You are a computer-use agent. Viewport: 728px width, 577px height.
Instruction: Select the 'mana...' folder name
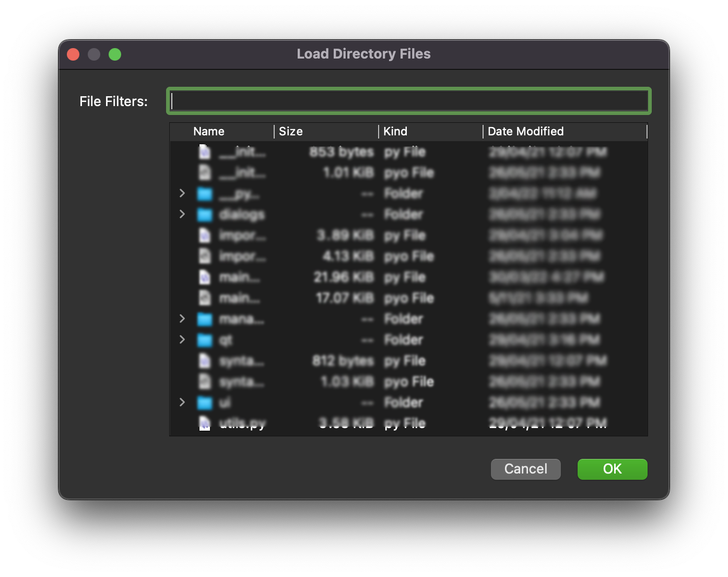click(241, 319)
